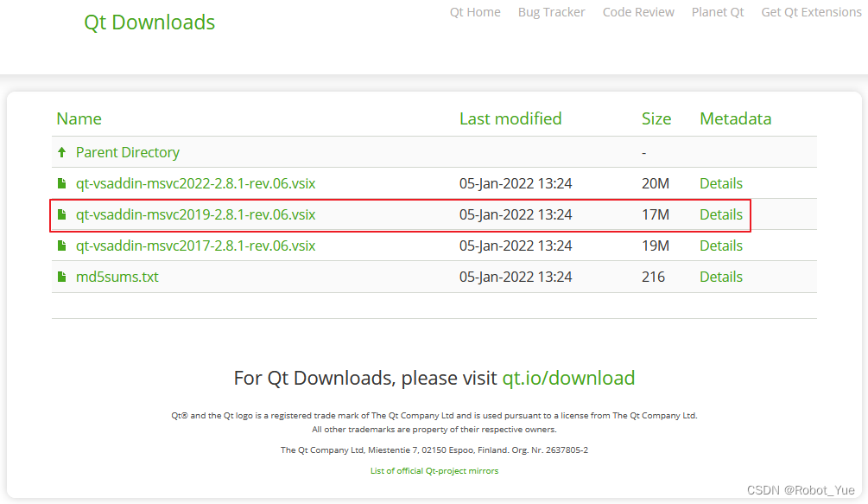Open Details for the msvc2017 file
Image resolution: width=868 pixels, height=504 pixels.
click(721, 246)
